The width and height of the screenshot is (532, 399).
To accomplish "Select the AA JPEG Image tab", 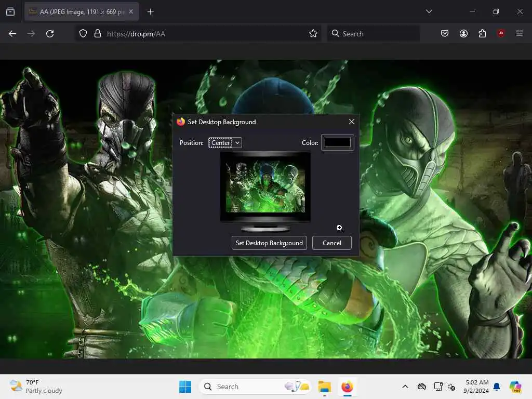I will point(82,12).
